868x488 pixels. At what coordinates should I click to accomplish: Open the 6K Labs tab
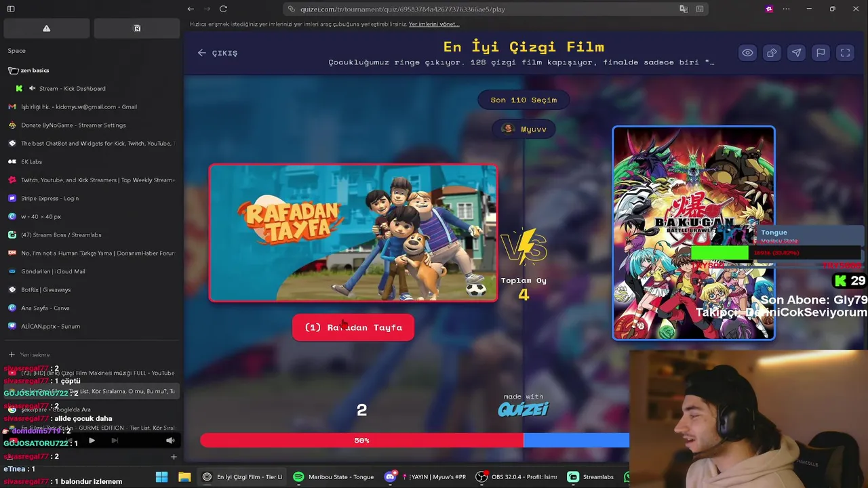tap(92, 161)
